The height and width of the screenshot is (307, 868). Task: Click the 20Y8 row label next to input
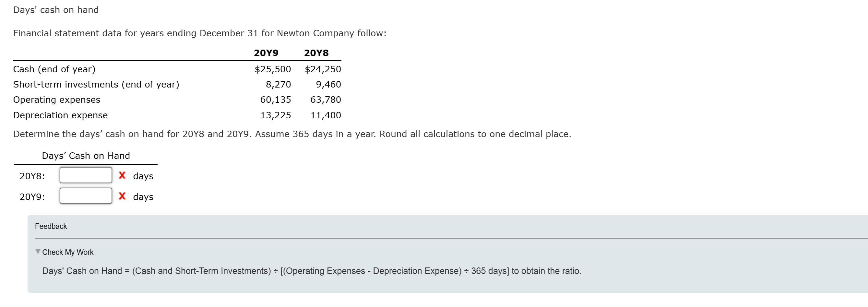tap(32, 176)
